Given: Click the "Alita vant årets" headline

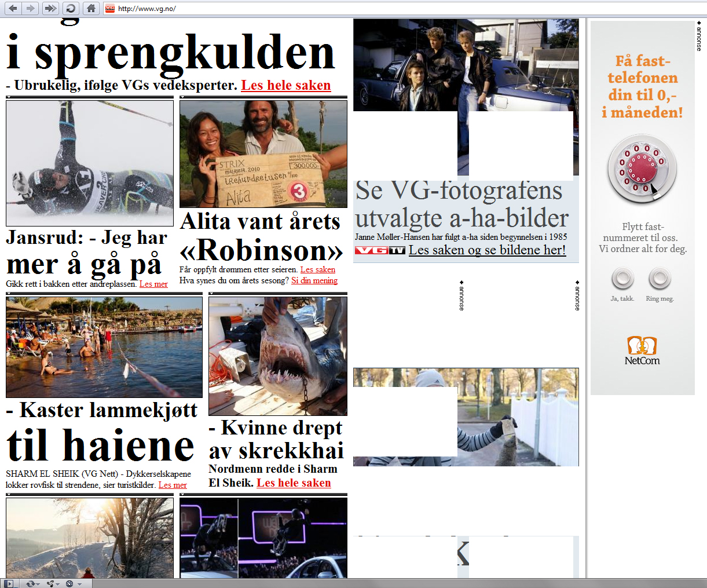Looking at the screenshot, I should (x=261, y=221).
